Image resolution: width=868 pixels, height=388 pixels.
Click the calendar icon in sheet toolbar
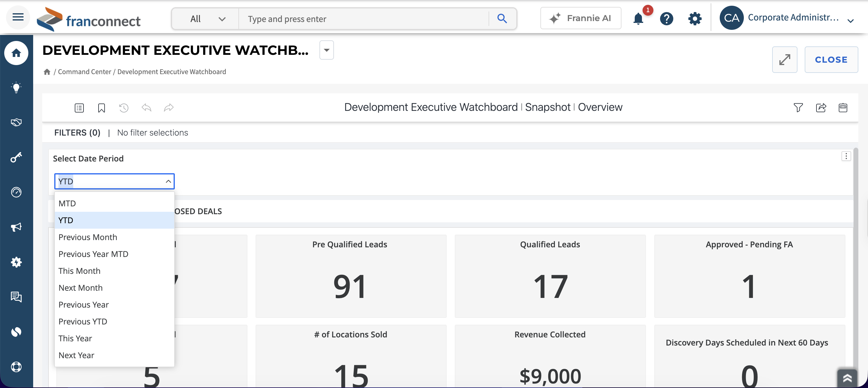[x=843, y=108]
